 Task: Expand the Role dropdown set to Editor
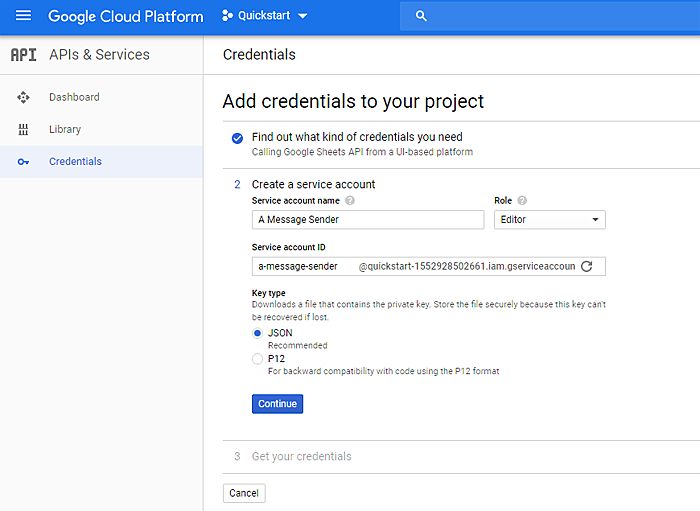tap(549, 220)
